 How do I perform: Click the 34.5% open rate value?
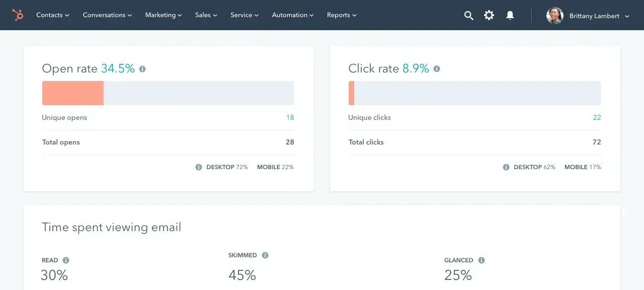[118, 68]
